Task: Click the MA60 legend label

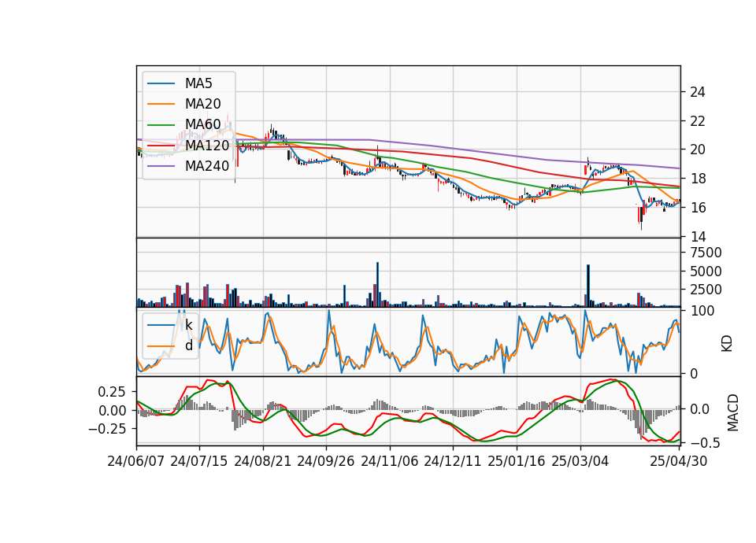Action: click(x=203, y=124)
